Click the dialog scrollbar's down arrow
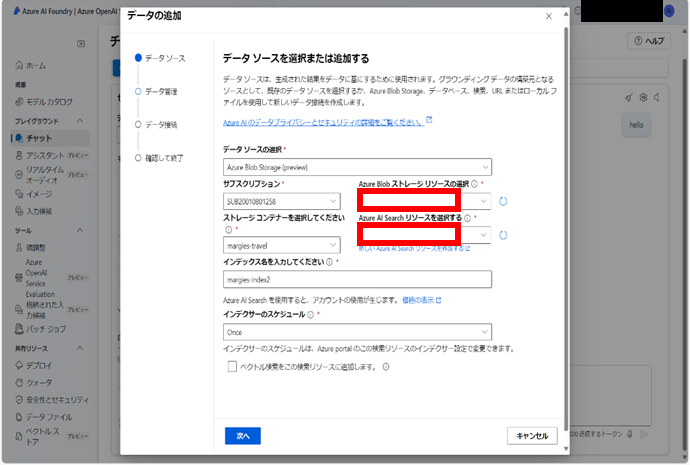This screenshot has height=465, width=690. point(566,449)
